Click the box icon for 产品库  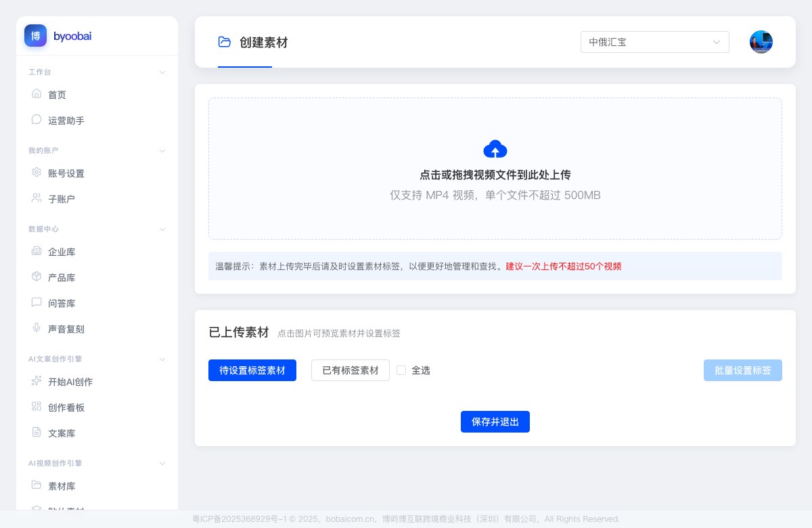[x=37, y=276]
